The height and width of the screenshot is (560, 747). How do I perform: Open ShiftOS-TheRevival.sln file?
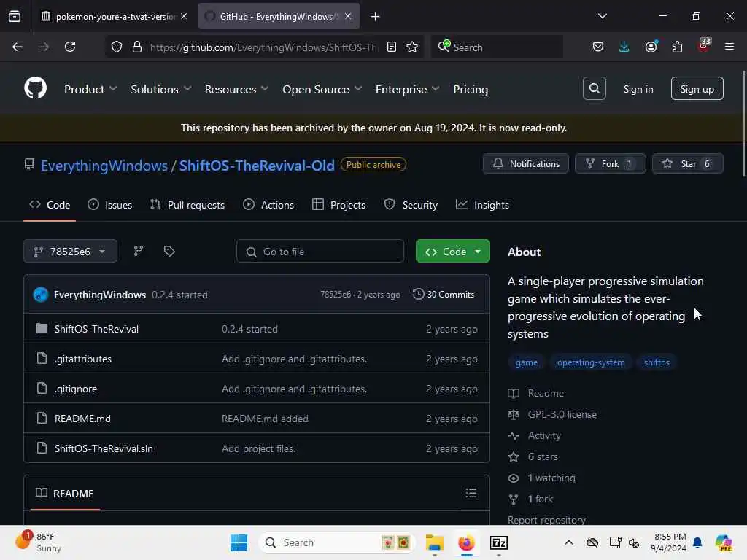(x=104, y=448)
